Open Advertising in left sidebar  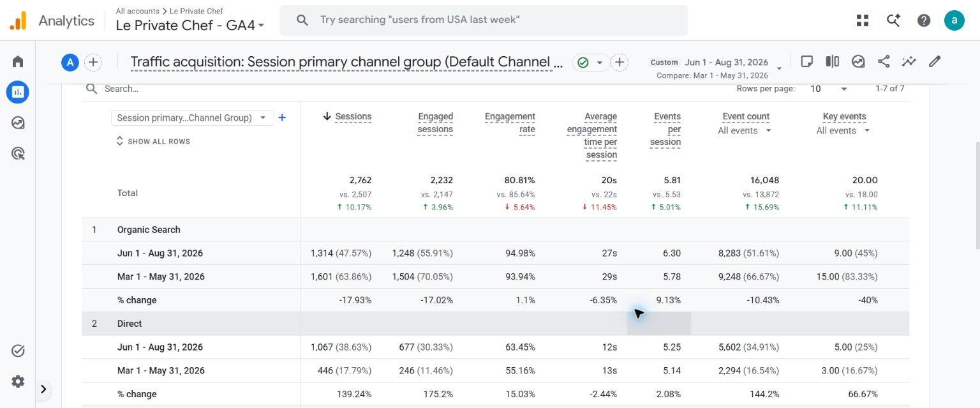pos(18,153)
